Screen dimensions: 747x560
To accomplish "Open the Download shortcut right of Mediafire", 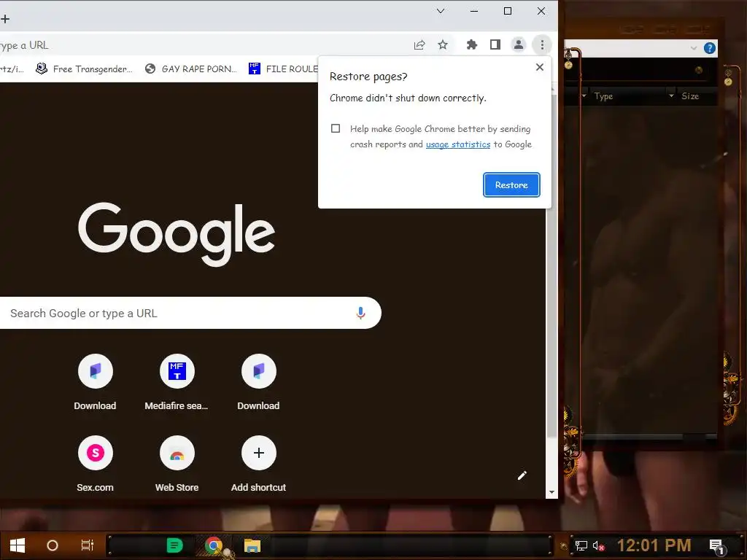I will pyautogui.click(x=259, y=382).
